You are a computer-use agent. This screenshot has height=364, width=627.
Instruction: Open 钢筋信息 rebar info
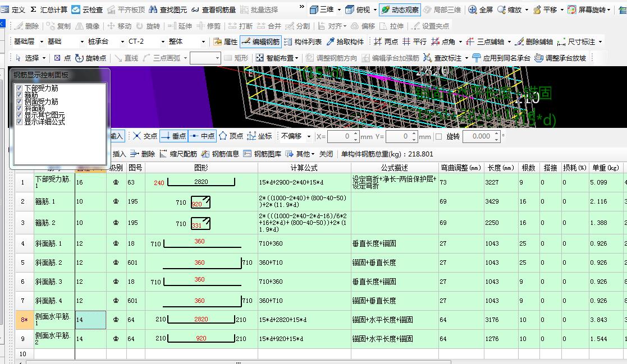[221, 154]
